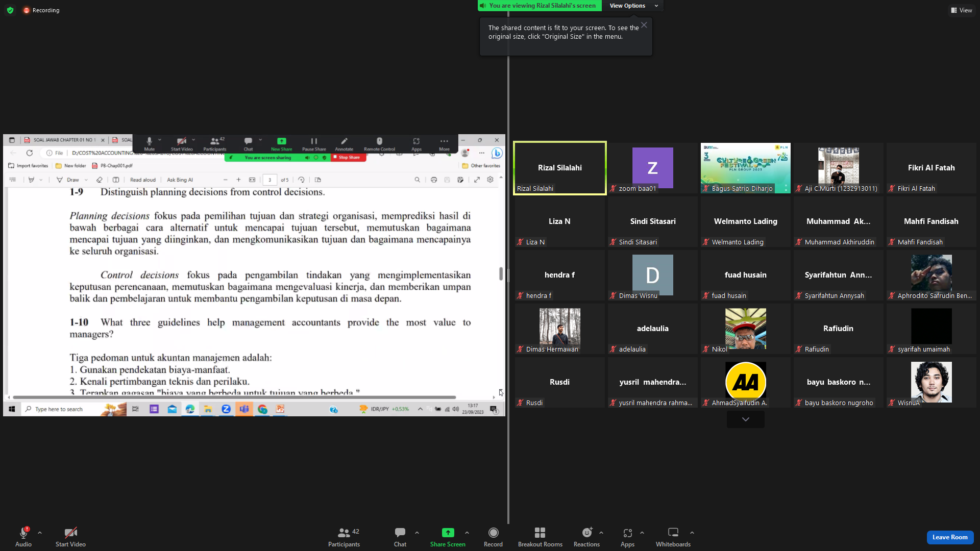The width and height of the screenshot is (980, 551).
Task: Select zoom baa01 participant tile
Action: coord(653,168)
